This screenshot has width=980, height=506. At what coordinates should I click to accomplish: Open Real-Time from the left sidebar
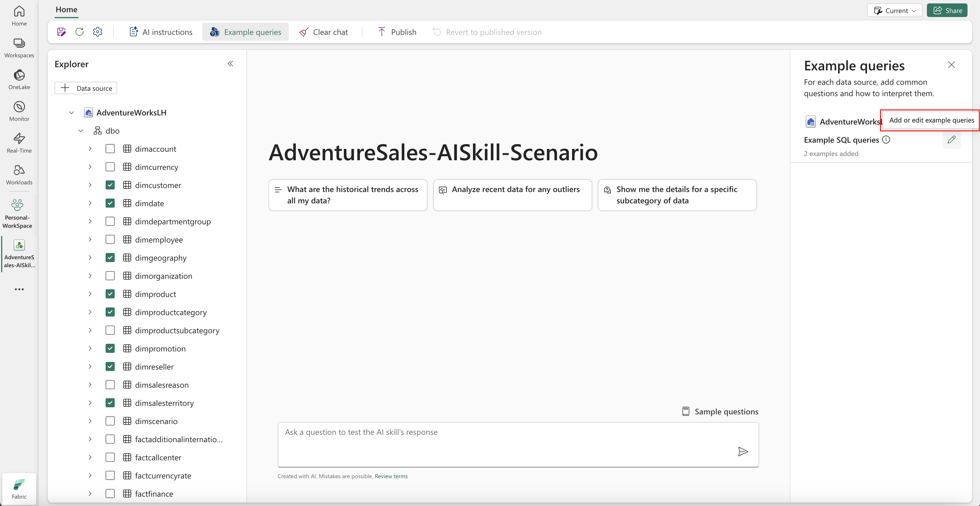19,143
